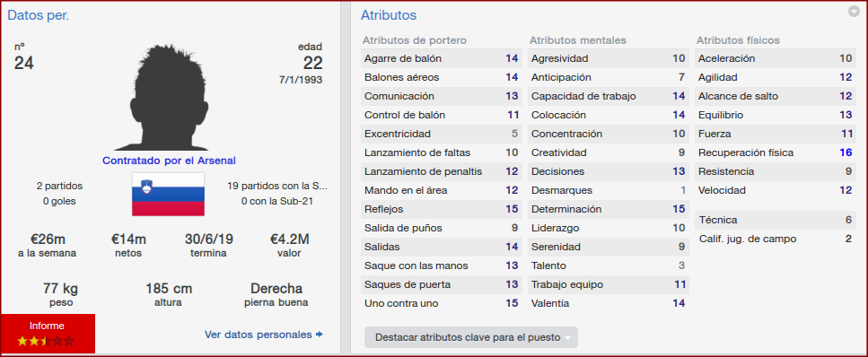Open the Informe star rating box
This screenshot has width=868, height=357.
point(48,333)
